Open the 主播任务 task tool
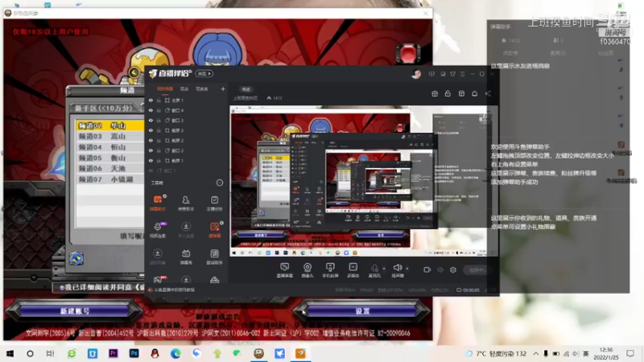The width and height of the screenshot is (644, 362). (214, 203)
